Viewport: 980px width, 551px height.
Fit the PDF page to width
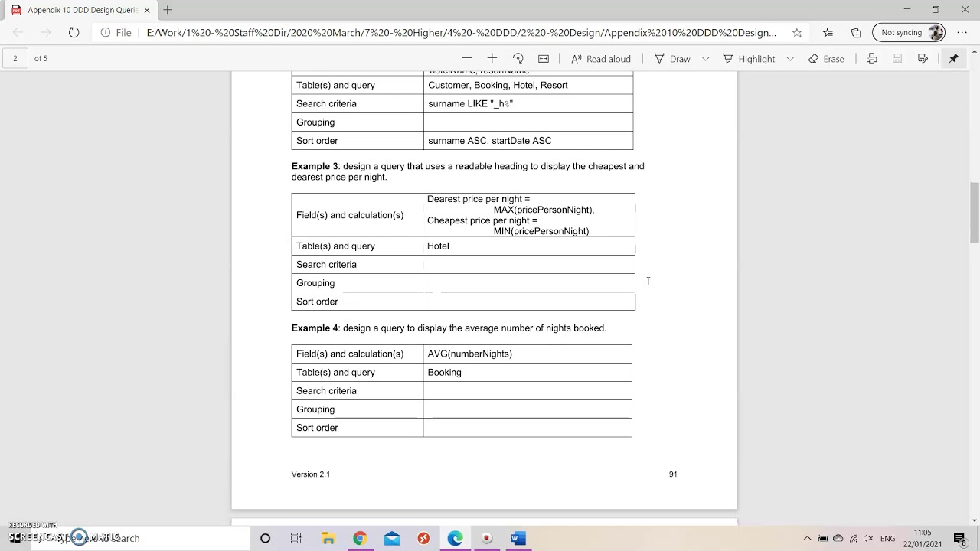coord(544,59)
